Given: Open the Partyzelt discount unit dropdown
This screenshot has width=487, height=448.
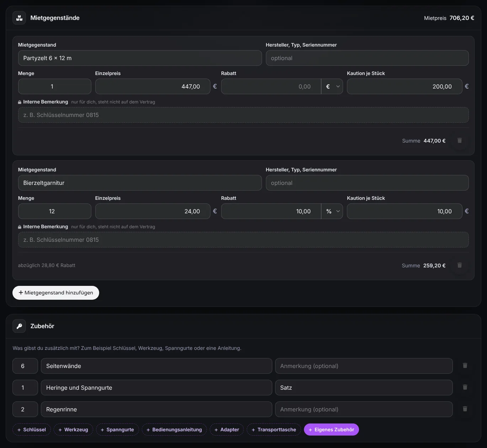Looking at the screenshot, I should point(332,86).
